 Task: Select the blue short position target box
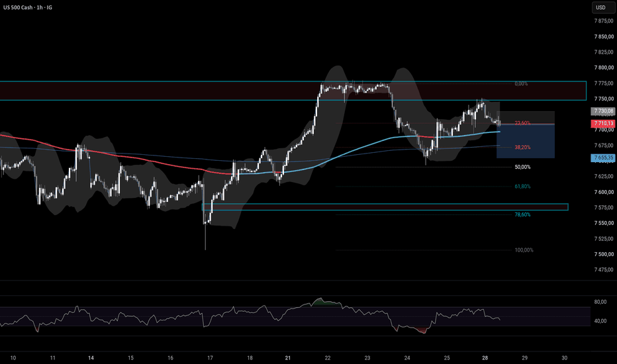pyautogui.click(x=526, y=141)
